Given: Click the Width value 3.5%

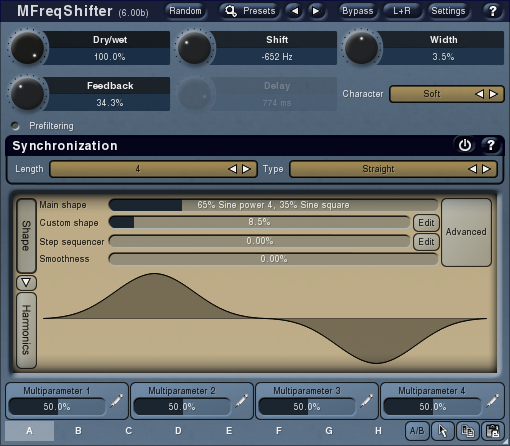Looking at the screenshot, I should pos(443,57).
